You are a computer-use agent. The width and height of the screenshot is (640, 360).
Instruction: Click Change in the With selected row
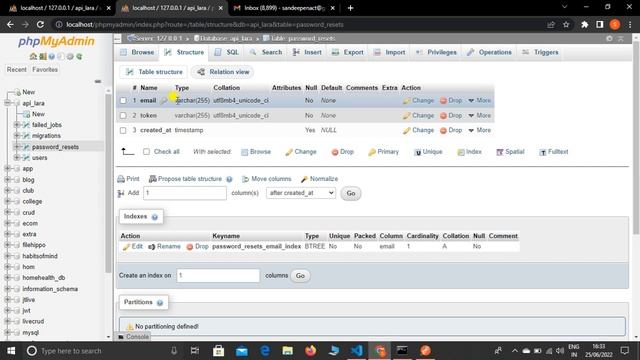coord(301,152)
